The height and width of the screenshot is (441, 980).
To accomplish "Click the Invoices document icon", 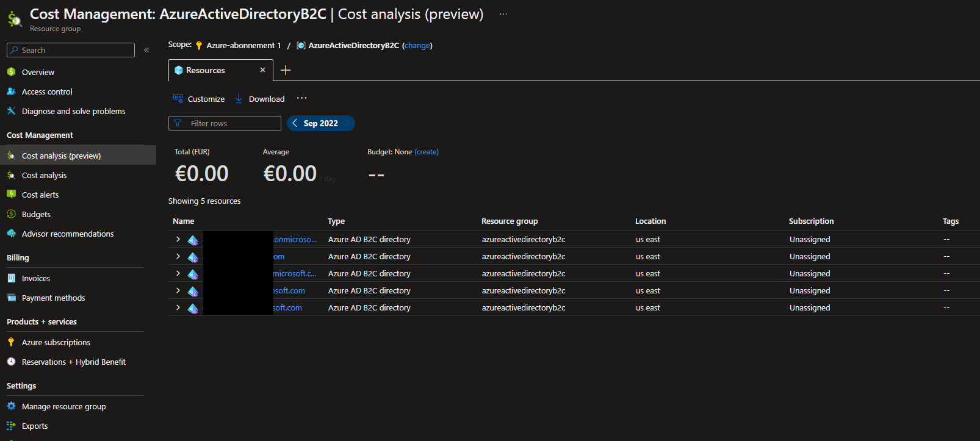I will [x=11, y=278].
